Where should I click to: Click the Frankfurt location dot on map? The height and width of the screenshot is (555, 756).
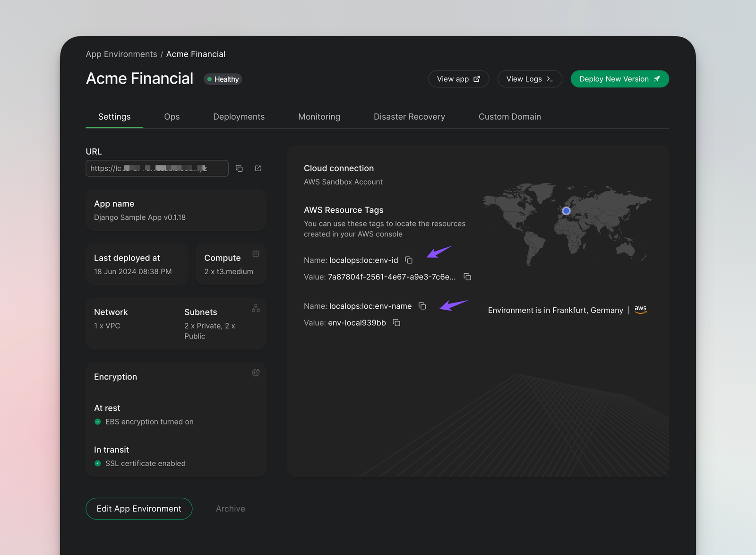coord(566,211)
